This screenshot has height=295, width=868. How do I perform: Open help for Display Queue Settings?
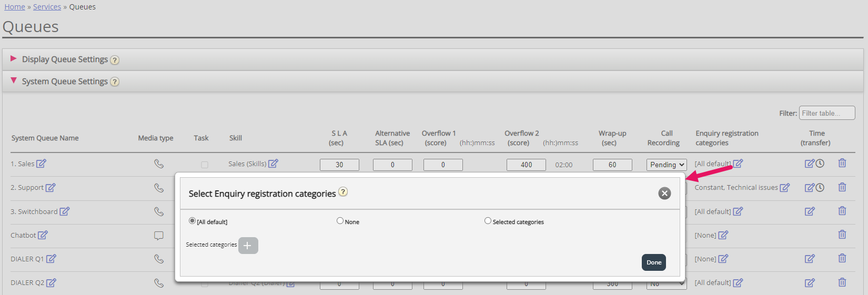[x=115, y=60]
